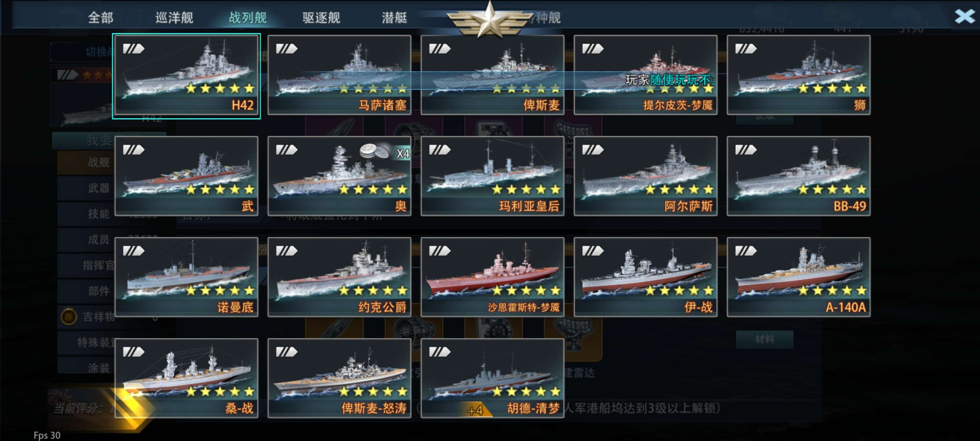Choose the 马萨诸塞 battleship card
Viewport: 980px width, 441px height.
pyautogui.click(x=339, y=75)
